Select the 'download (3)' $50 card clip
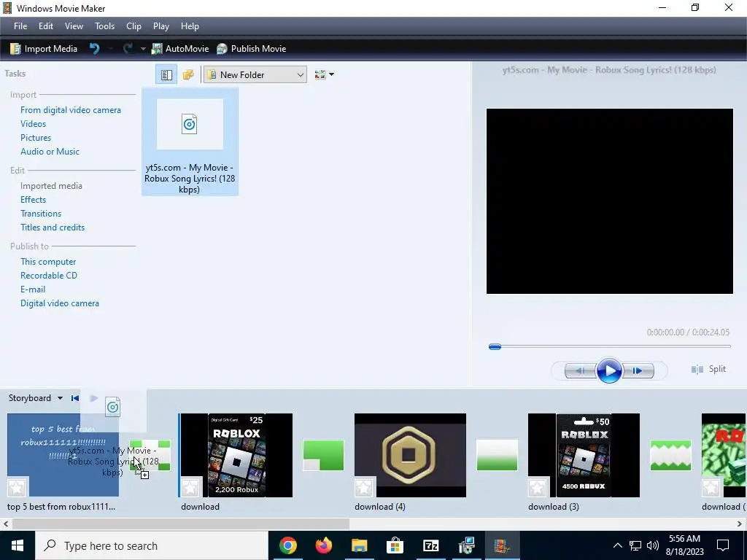This screenshot has height=560, width=747. click(584, 455)
